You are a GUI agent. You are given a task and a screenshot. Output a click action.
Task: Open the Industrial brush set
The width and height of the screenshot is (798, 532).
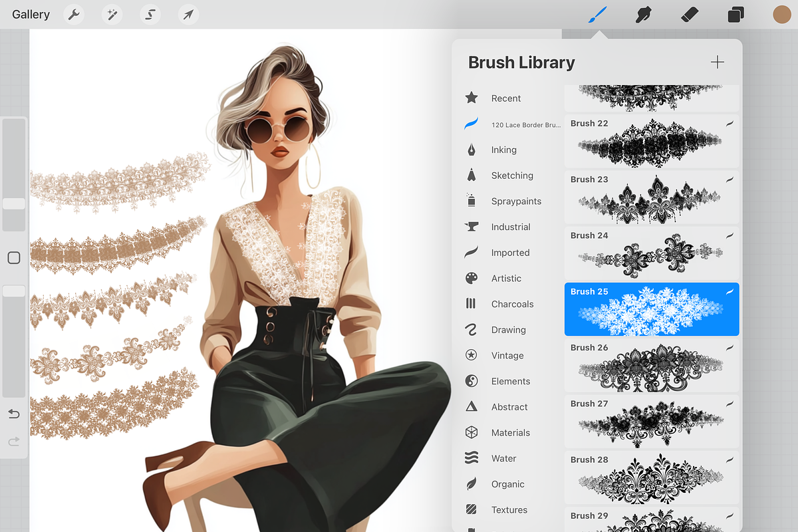(x=511, y=227)
